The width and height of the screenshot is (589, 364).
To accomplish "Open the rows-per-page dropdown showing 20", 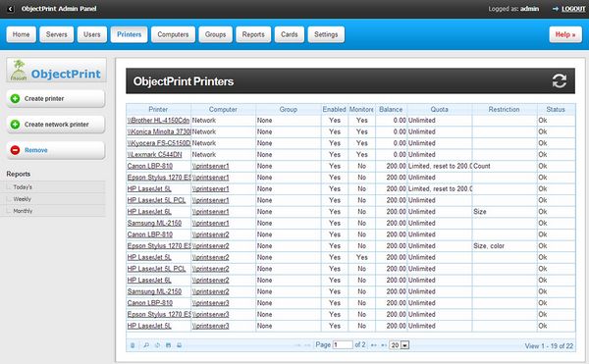I will [x=400, y=345].
